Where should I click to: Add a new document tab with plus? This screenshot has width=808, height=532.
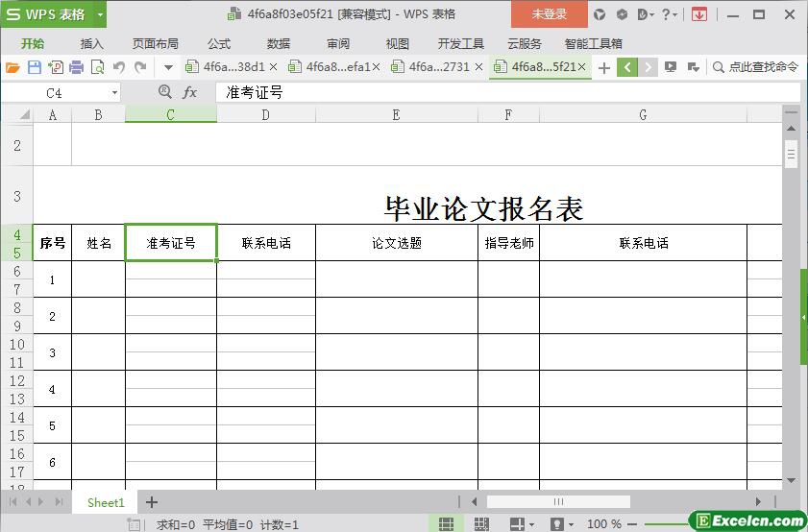coord(604,67)
